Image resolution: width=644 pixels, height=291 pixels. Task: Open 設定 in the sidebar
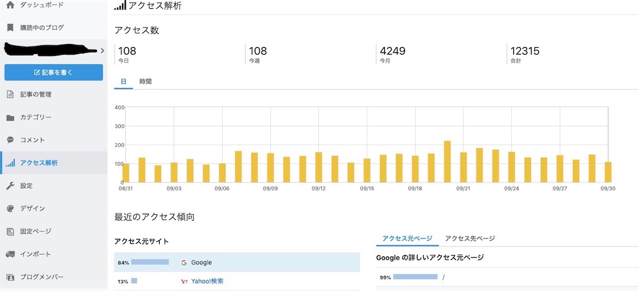tap(26, 186)
